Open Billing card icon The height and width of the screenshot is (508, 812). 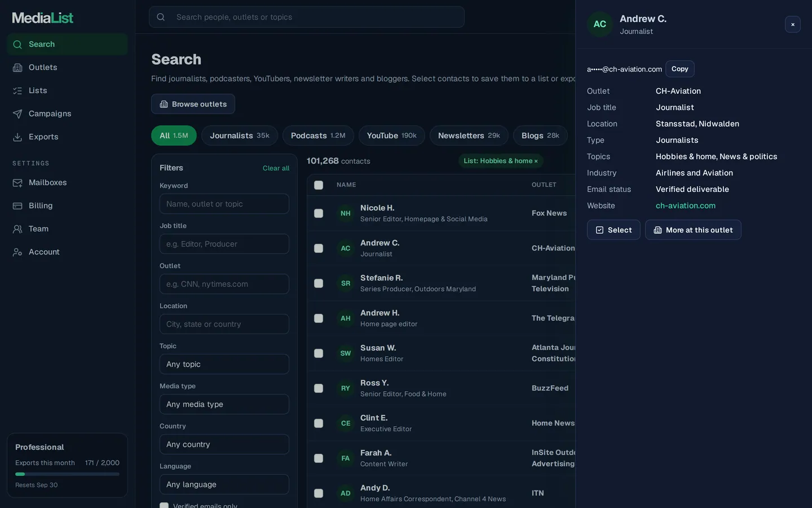(x=17, y=205)
